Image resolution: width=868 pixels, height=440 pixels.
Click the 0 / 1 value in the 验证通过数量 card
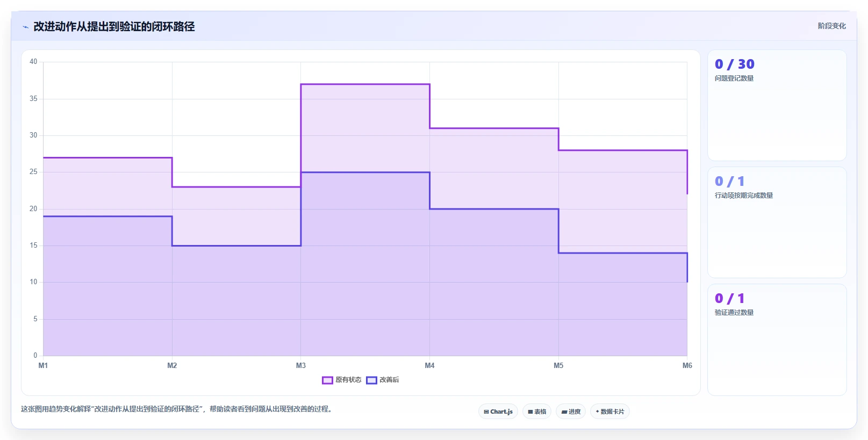[x=729, y=298]
